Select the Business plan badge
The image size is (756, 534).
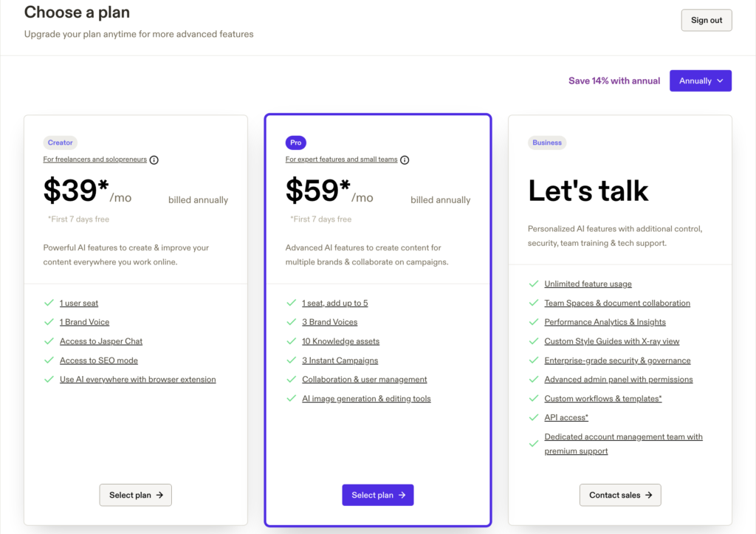pyautogui.click(x=547, y=143)
